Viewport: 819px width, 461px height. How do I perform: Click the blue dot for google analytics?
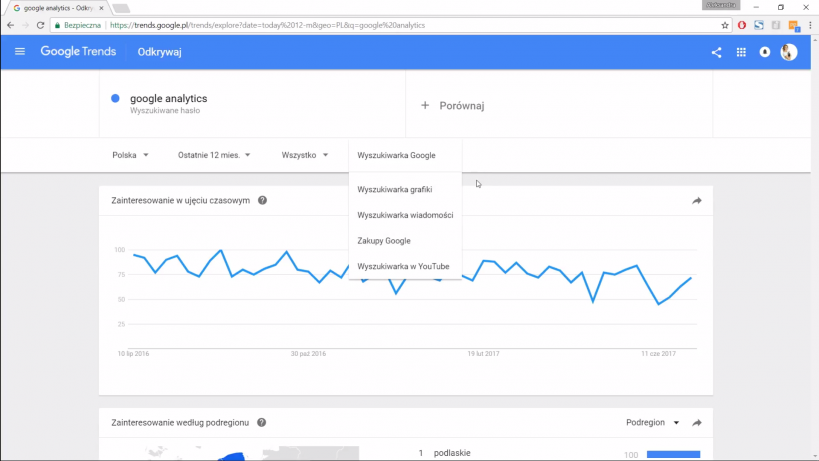tap(115, 98)
